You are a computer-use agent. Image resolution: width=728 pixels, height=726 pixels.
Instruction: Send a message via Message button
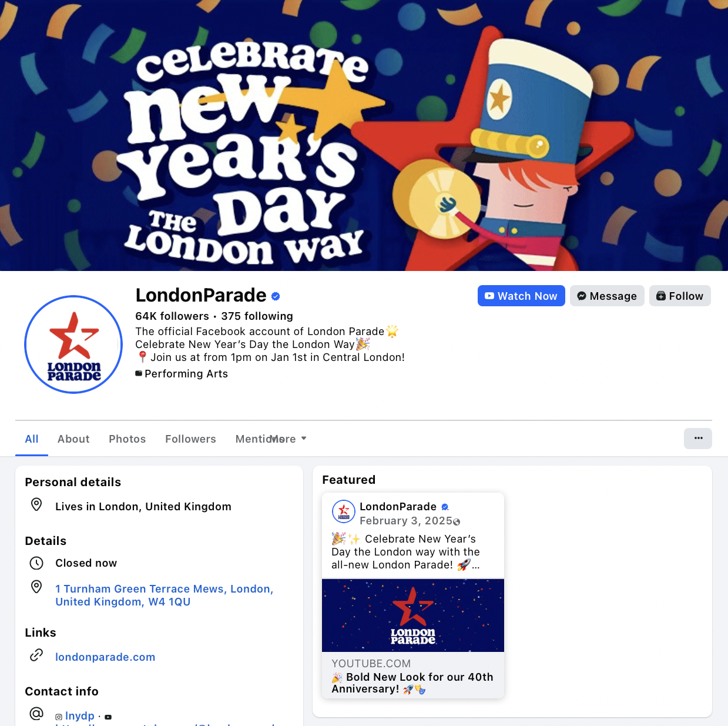click(x=607, y=296)
